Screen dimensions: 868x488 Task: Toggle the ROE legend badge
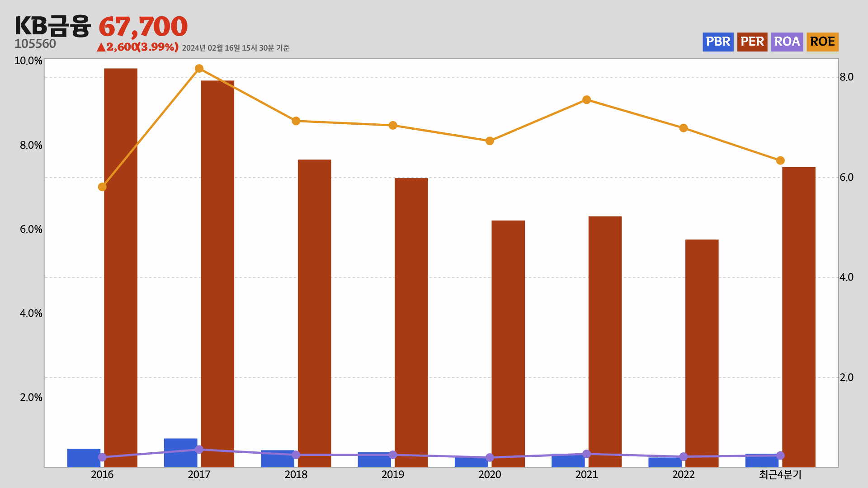pos(822,42)
